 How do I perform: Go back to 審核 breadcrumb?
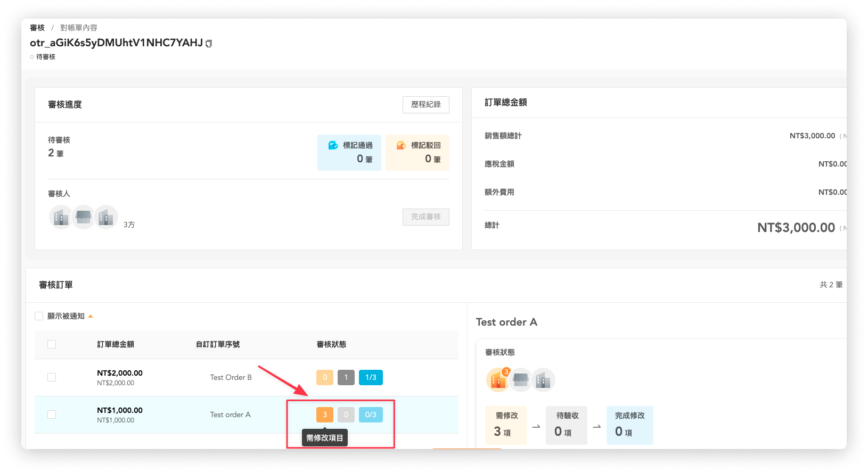pyautogui.click(x=37, y=28)
